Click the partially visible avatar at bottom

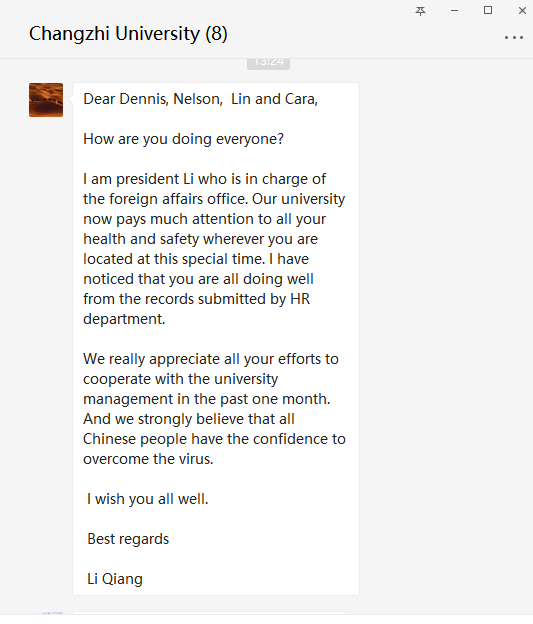(46, 613)
